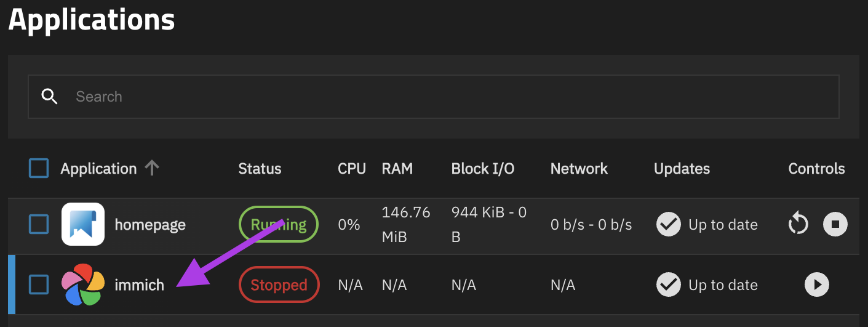868x327 pixels.
Task: Click immich's update checkmark icon
Action: pos(668,285)
